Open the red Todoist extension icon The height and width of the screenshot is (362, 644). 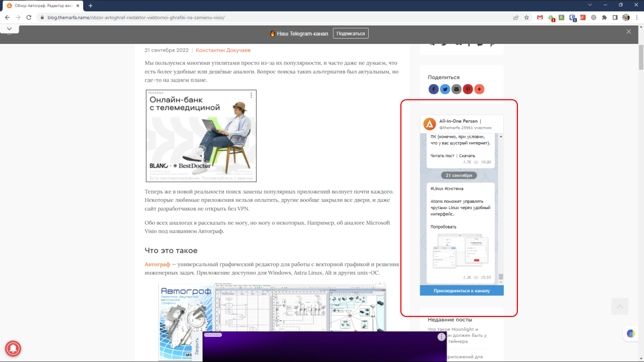(x=583, y=17)
